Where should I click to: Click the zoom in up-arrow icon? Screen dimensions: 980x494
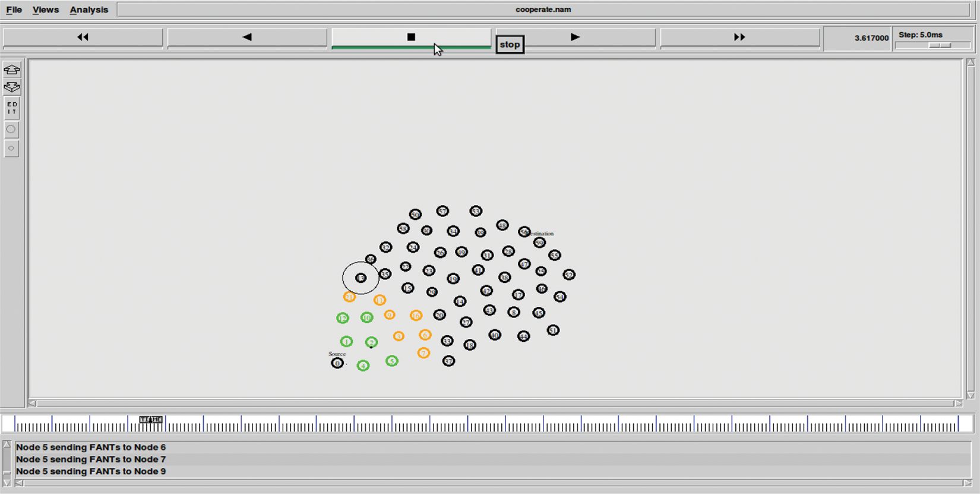tap(12, 70)
